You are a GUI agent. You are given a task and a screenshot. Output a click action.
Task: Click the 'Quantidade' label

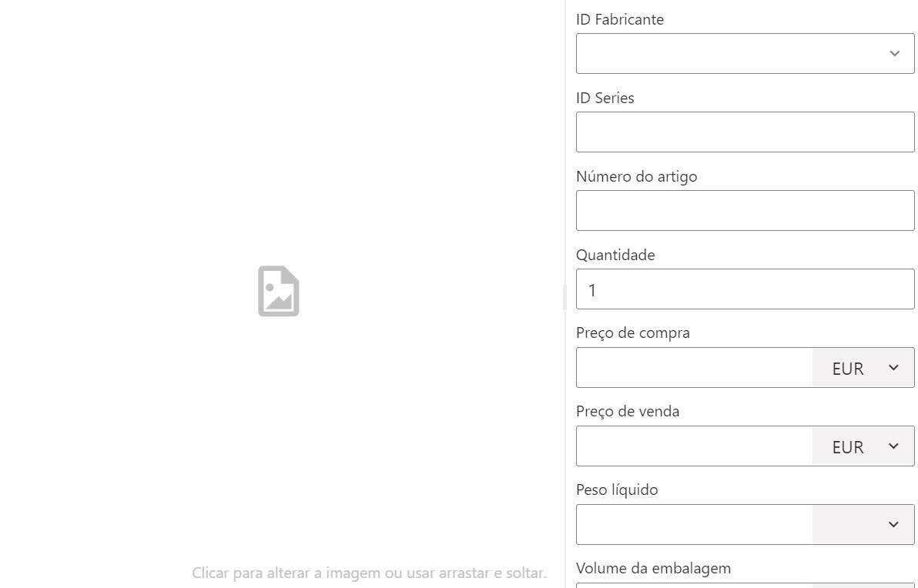point(615,255)
